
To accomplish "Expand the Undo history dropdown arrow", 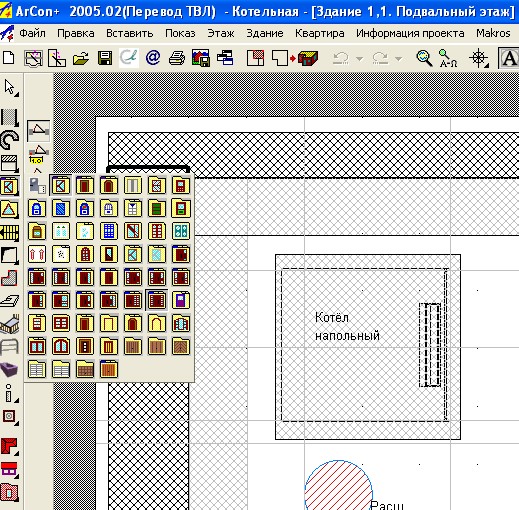I will coord(359,59).
